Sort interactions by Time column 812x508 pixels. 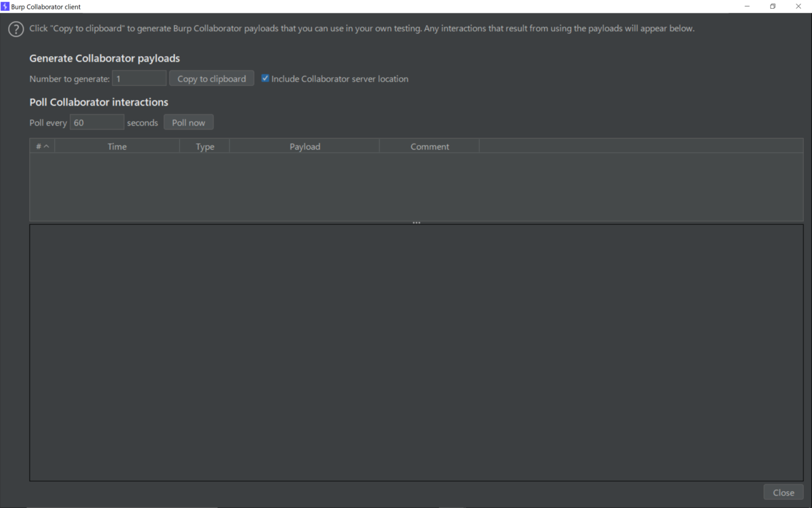(117, 146)
